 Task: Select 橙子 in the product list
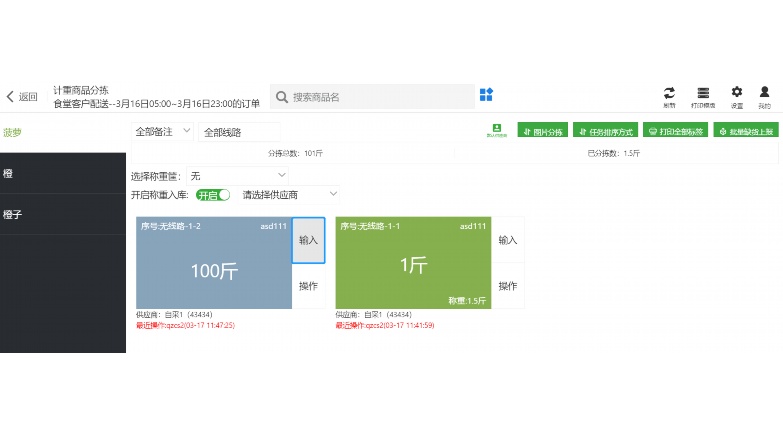63,214
